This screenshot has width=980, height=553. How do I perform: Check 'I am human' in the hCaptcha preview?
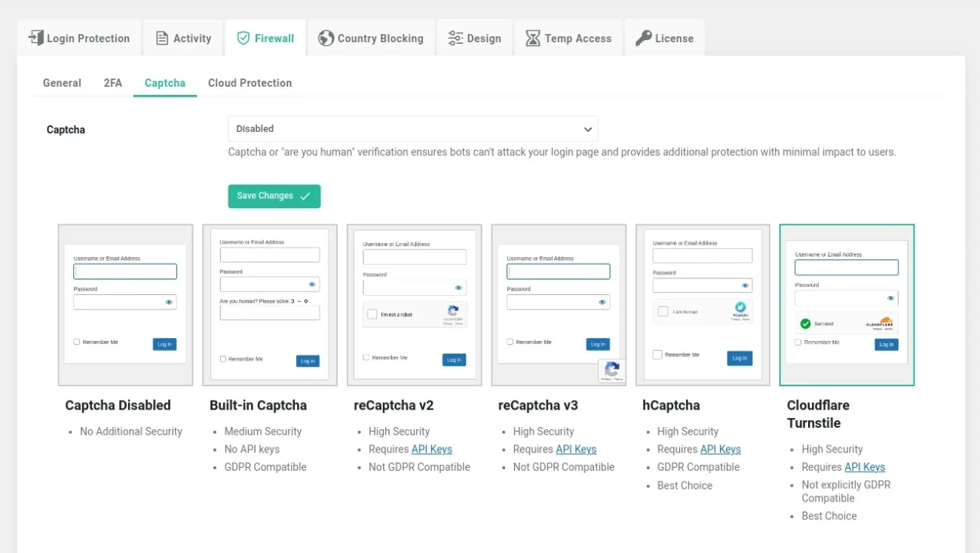(x=663, y=311)
